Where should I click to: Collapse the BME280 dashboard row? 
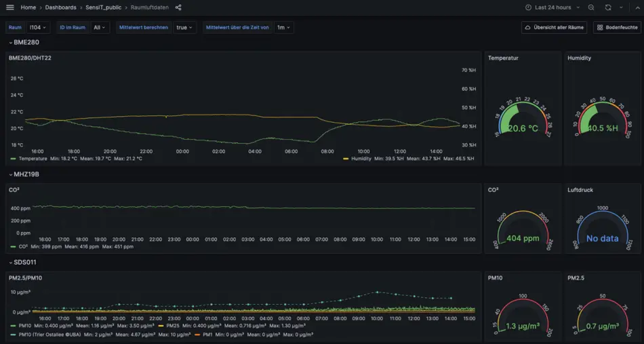(x=10, y=42)
